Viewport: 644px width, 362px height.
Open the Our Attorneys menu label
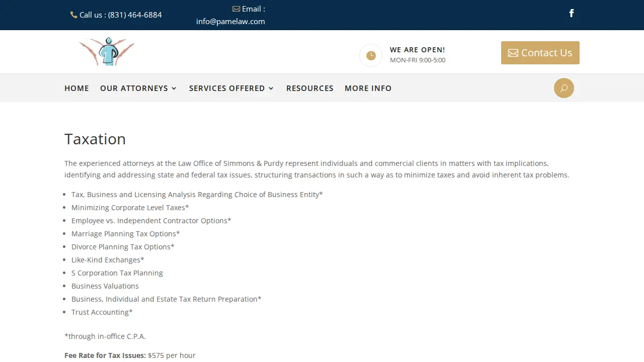pos(134,88)
